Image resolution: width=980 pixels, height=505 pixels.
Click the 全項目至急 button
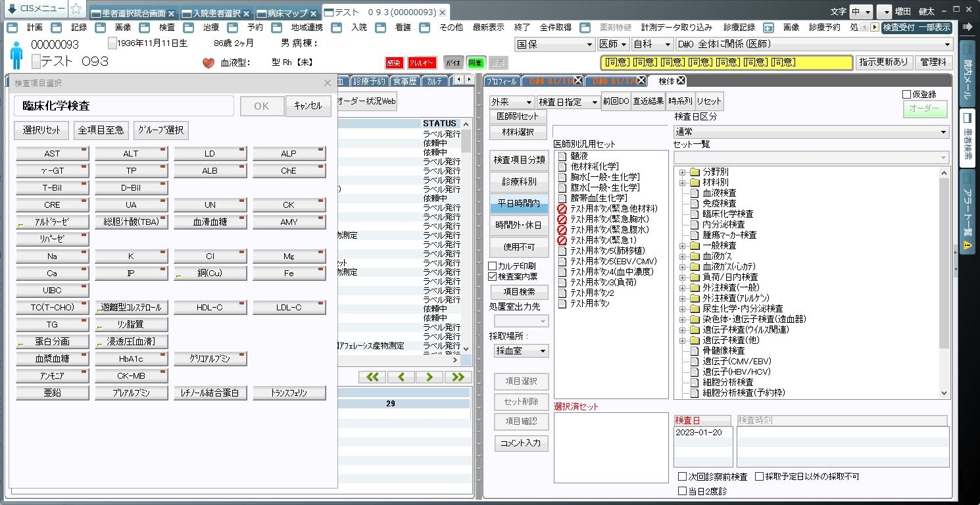(x=101, y=130)
